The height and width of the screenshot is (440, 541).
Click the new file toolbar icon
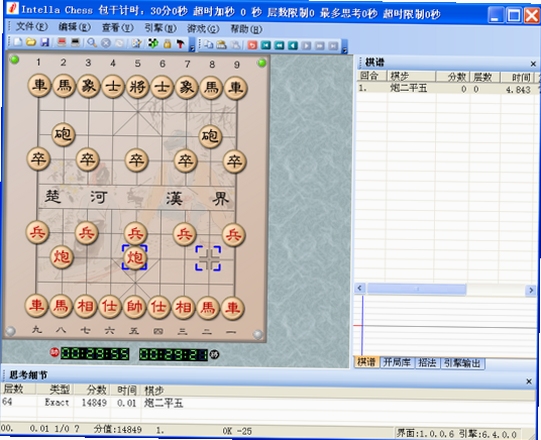coord(18,43)
